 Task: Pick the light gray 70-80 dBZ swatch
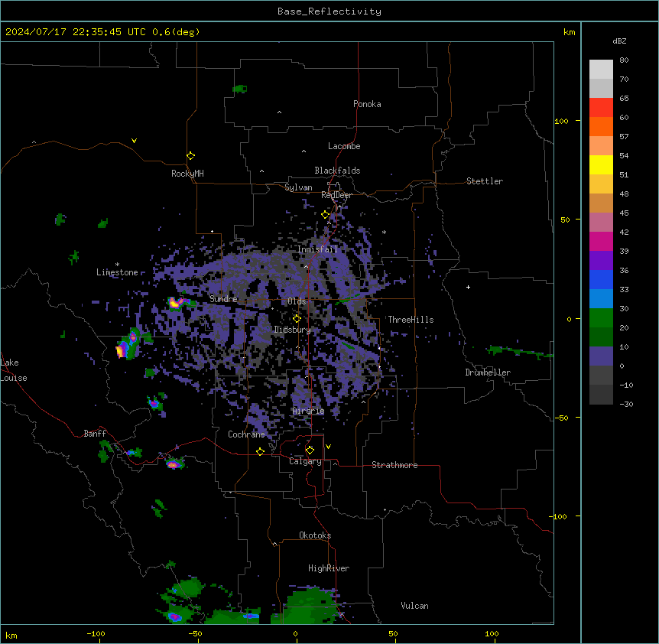(x=601, y=70)
